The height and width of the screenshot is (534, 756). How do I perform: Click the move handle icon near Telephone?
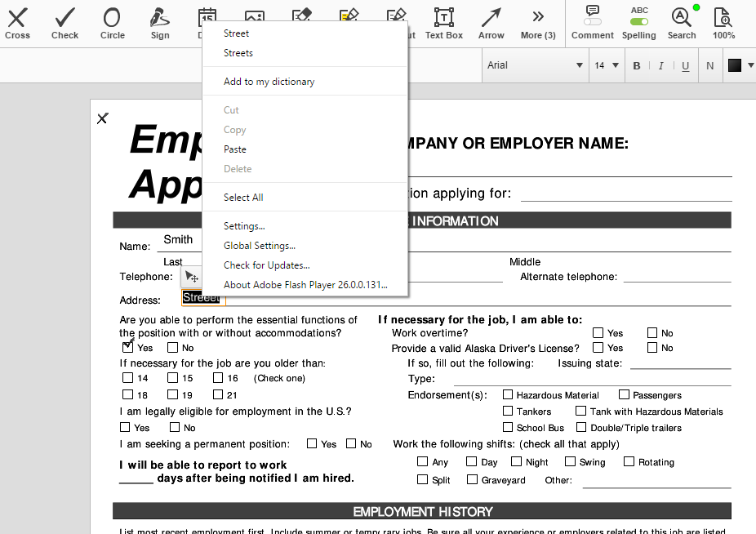coord(191,277)
